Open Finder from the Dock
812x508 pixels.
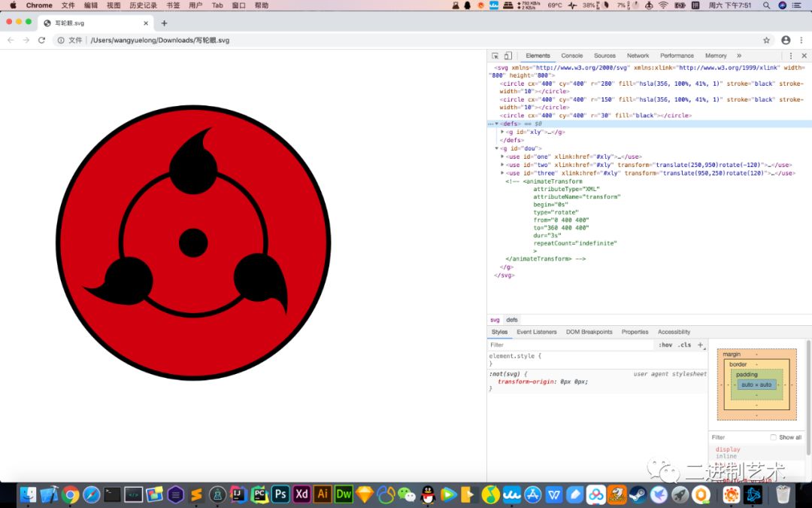click(x=28, y=494)
